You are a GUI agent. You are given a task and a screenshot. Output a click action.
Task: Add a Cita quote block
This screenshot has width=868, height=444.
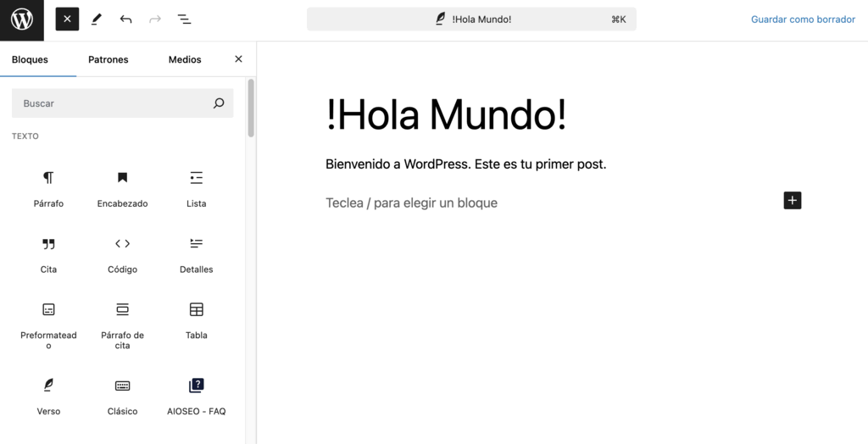point(48,254)
